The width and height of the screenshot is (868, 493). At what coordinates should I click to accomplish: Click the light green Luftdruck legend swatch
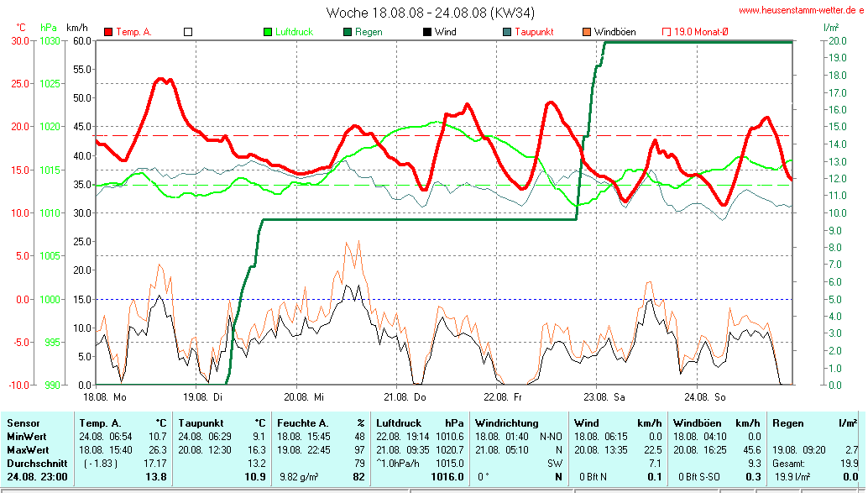(x=269, y=32)
